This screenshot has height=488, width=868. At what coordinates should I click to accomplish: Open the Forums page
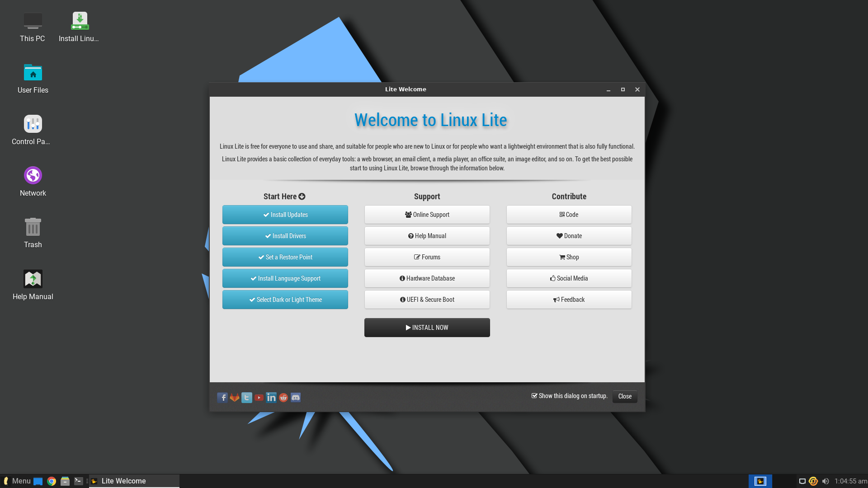[427, 257]
